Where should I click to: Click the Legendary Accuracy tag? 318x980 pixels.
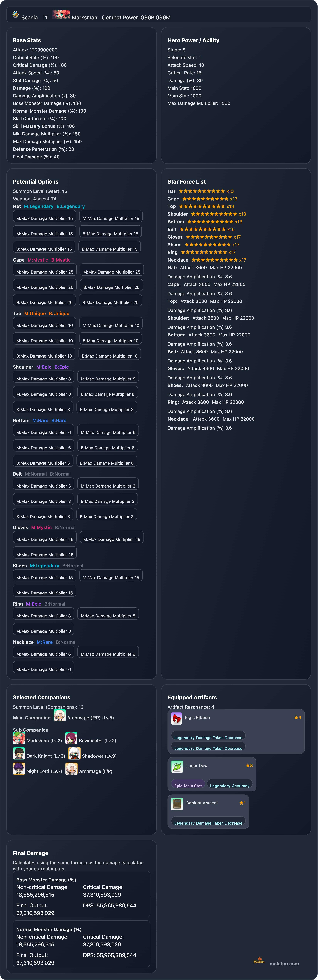coord(230,786)
